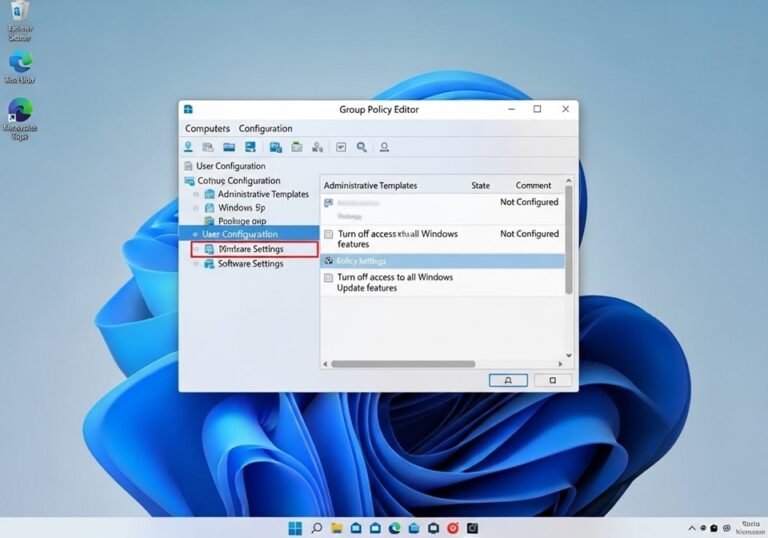The height and width of the screenshot is (538, 768).
Task: Click the blue panel-layout icon beside the toolbar folder icon
Action: pyautogui.click(x=250, y=147)
